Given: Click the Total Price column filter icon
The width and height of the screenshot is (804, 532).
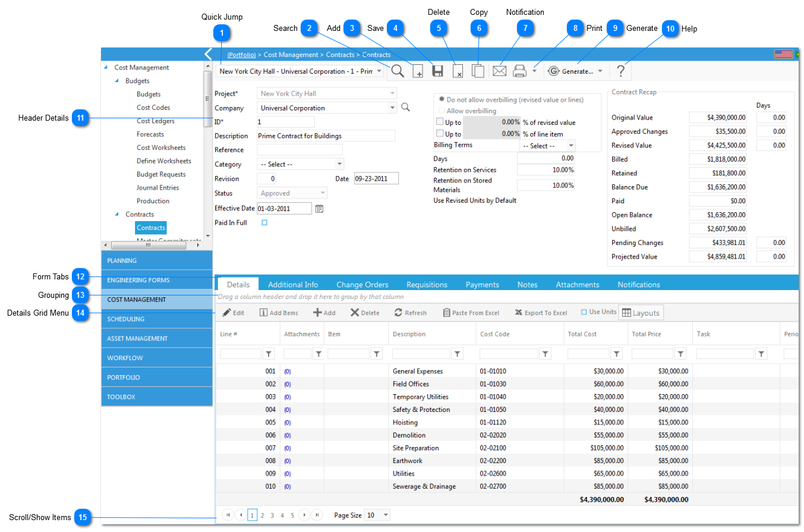Looking at the screenshot, I should coord(681,354).
